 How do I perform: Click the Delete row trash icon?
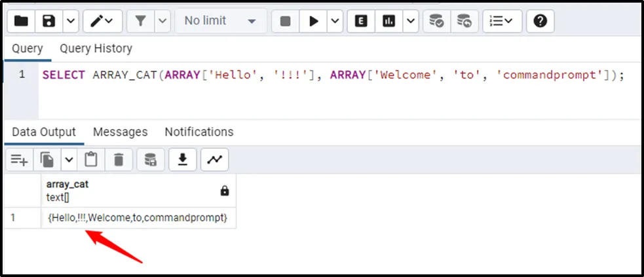pos(119,159)
